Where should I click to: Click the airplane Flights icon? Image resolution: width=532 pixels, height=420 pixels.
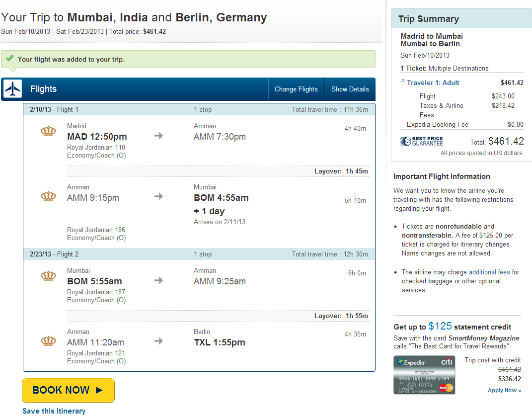pyautogui.click(x=12, y=89)
